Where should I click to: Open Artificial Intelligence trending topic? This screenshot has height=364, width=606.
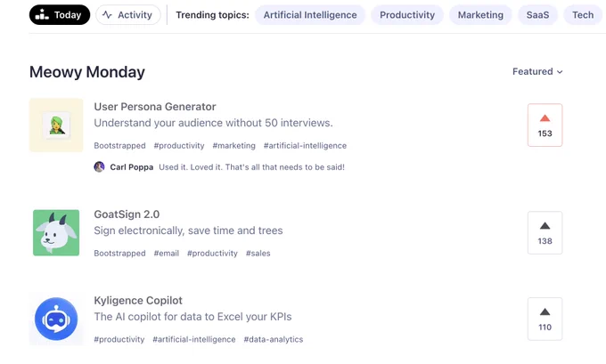tap(310, 14)
